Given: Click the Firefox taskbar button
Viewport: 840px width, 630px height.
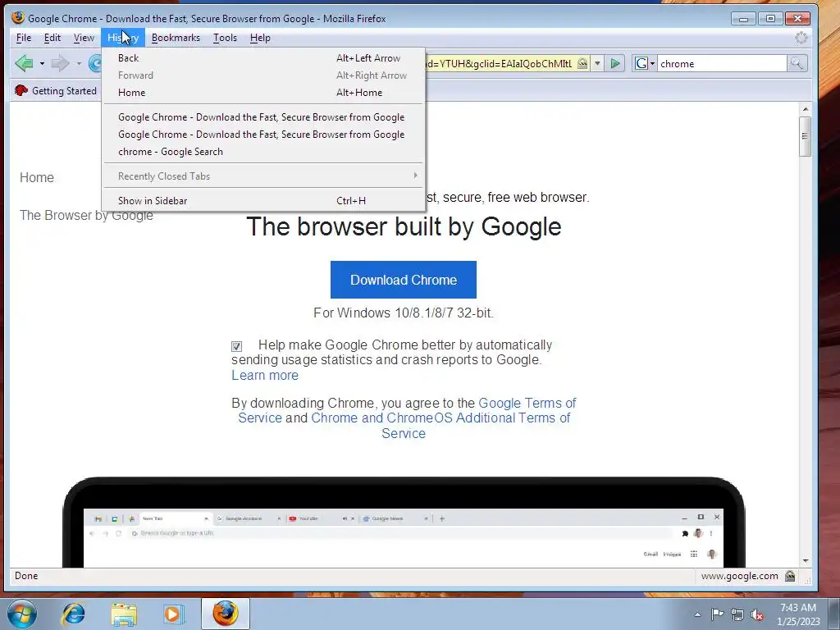Looking at the screenshot, I should pyautogui.click(x=226, y=614).
